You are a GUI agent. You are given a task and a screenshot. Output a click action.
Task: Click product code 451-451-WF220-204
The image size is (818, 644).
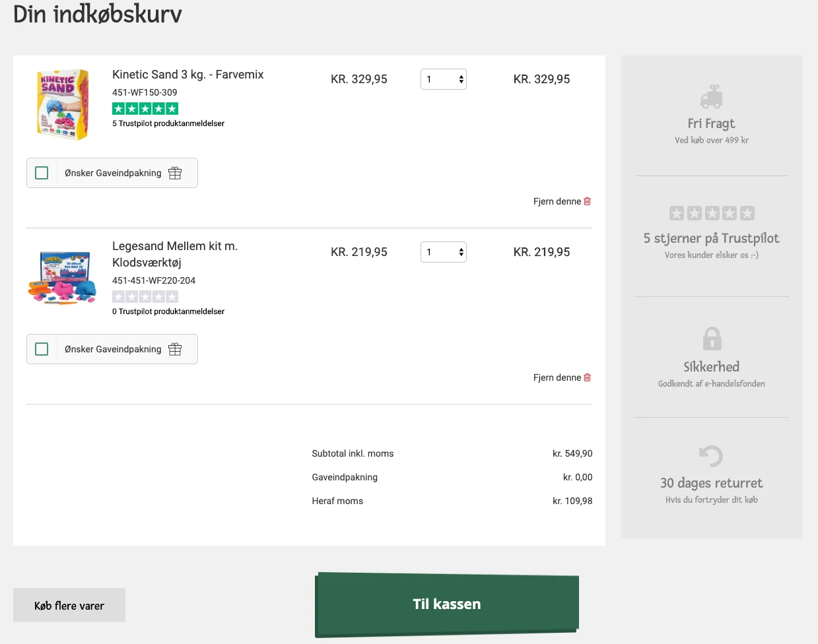coord(154,280)
